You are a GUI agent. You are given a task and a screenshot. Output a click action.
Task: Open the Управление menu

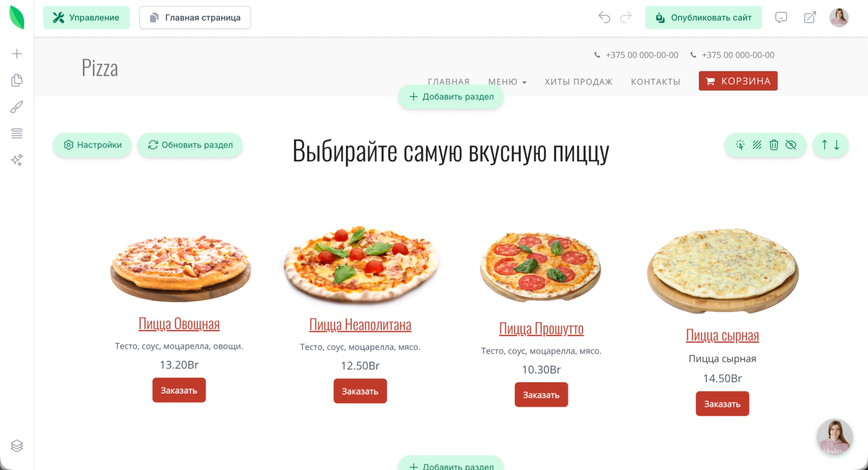point(86,18)
